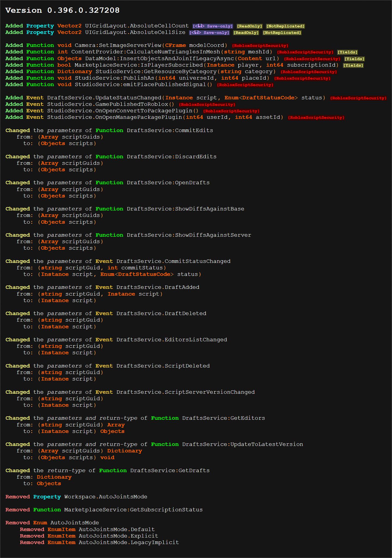The image size is (392, 558).
Task: Click DraftsService:ShowDiffsAgainstServer function name
Action: (x=189, y=235)
